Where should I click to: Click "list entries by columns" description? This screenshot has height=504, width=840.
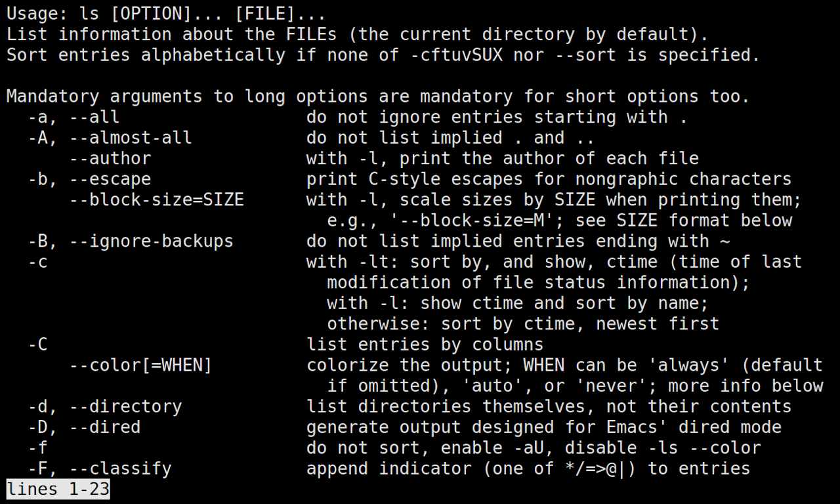pyautogui.click(x=425, y=345)
